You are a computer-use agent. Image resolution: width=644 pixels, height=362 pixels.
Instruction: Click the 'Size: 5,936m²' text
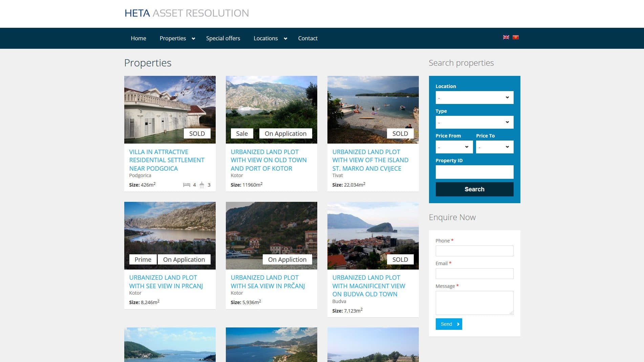[246, 302]
